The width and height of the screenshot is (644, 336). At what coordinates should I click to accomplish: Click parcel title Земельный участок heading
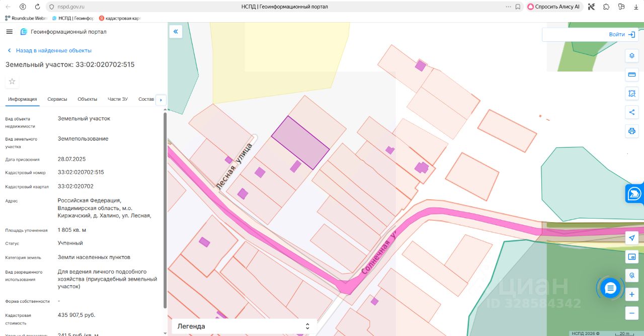(x=70, y=65)
